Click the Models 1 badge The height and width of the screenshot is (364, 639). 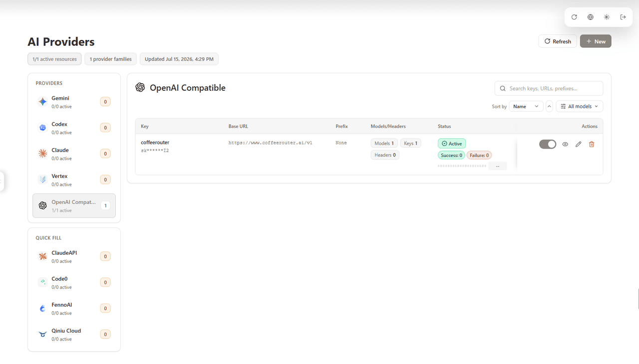(384, 143)
